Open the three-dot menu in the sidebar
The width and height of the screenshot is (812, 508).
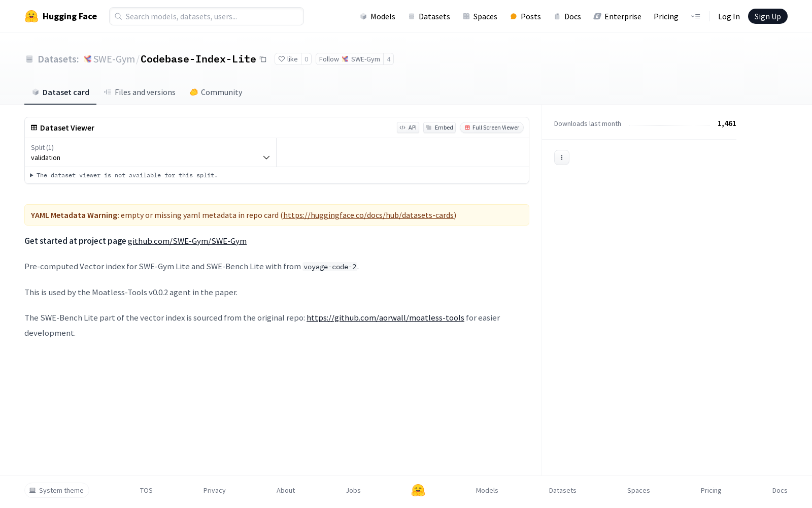[562, 157]
